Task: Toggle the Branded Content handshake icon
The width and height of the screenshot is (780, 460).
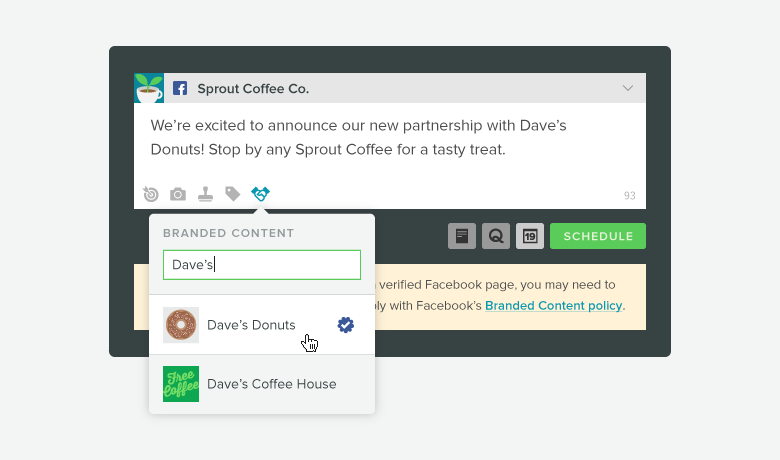Action: (x=260, y=193)
